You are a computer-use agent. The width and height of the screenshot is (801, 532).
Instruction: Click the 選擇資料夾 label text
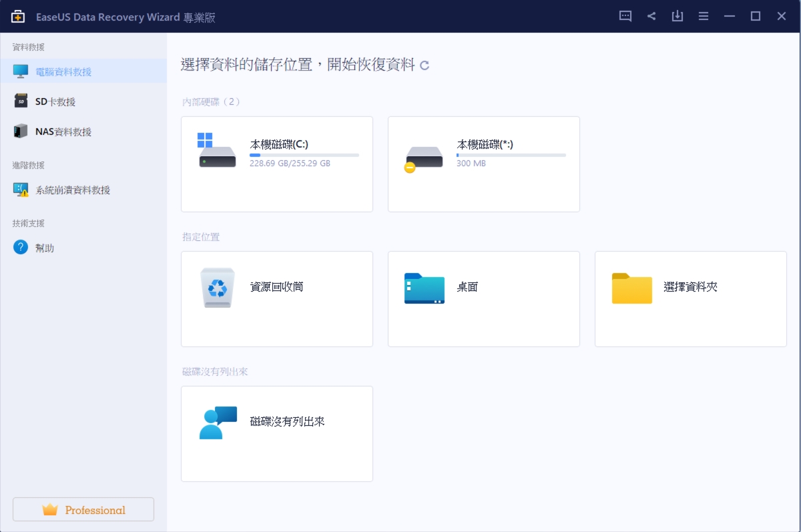pyautogui.click(x=690, y=287)
